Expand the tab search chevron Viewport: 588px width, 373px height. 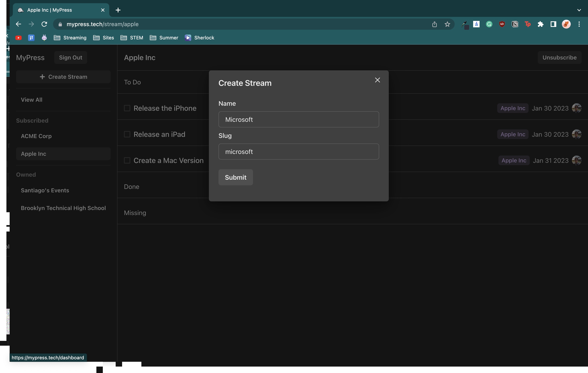coord(579,10)
